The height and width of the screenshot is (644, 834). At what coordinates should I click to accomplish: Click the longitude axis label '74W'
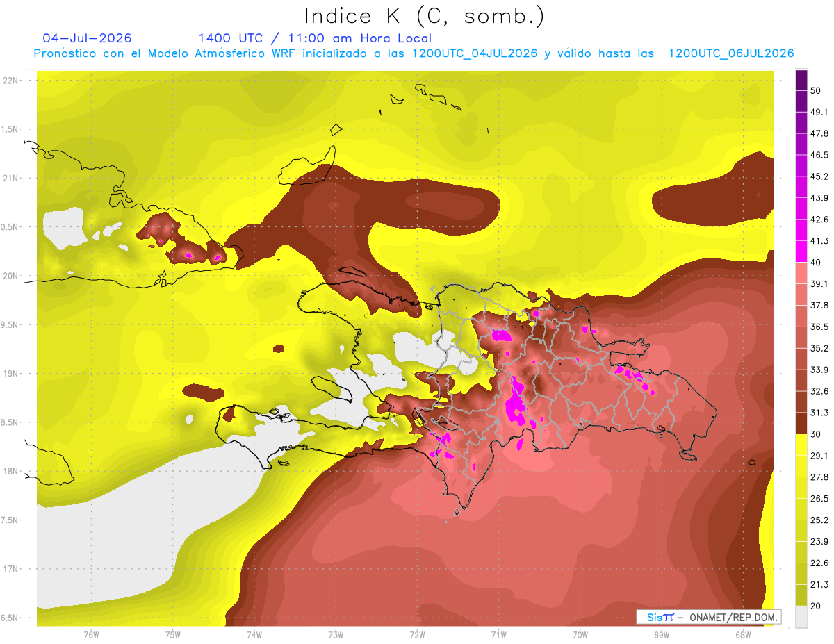coord(254,635)
